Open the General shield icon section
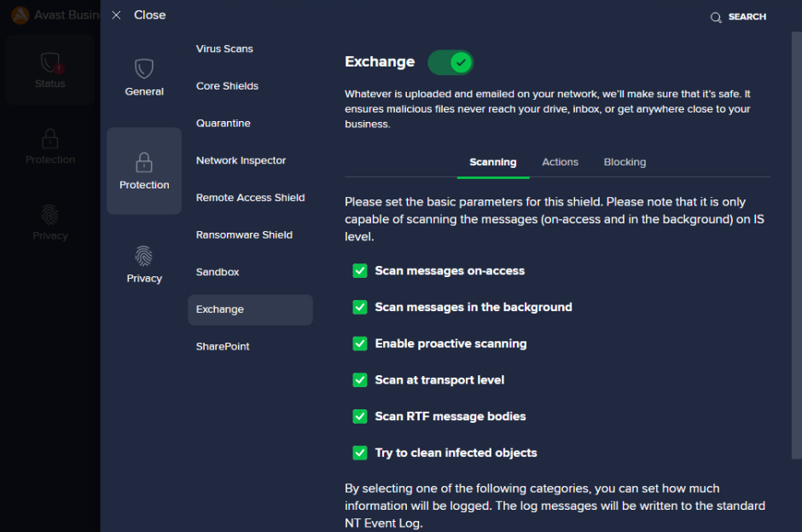 tap(143, 68)
